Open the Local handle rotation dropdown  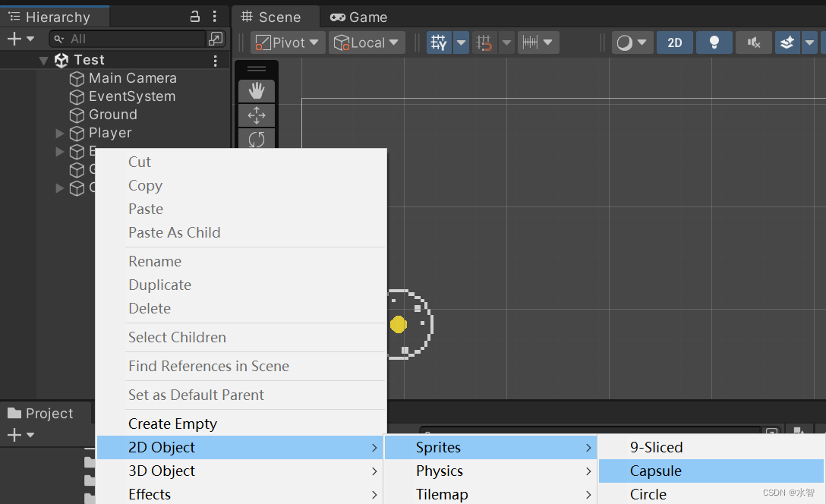367,43
